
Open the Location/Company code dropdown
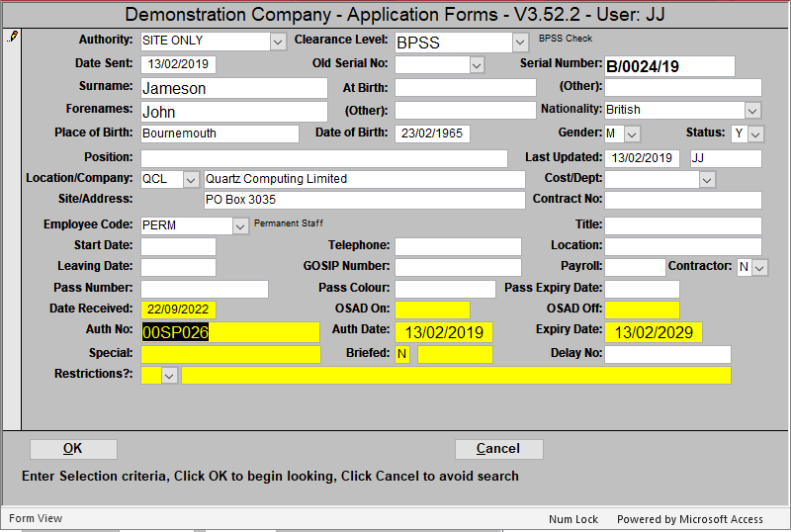pos(191,180)
